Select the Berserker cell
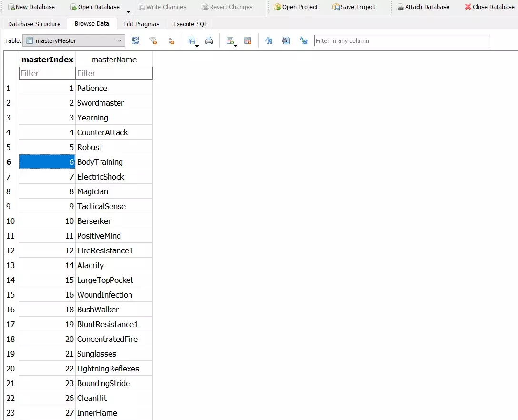Viewport: 518px width, 420px height. (114, 221)
